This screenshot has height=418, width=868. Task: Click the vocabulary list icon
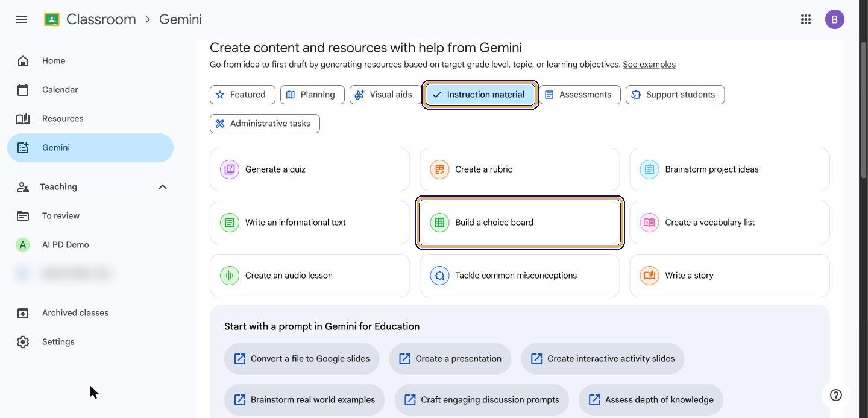tap(649, 223)
